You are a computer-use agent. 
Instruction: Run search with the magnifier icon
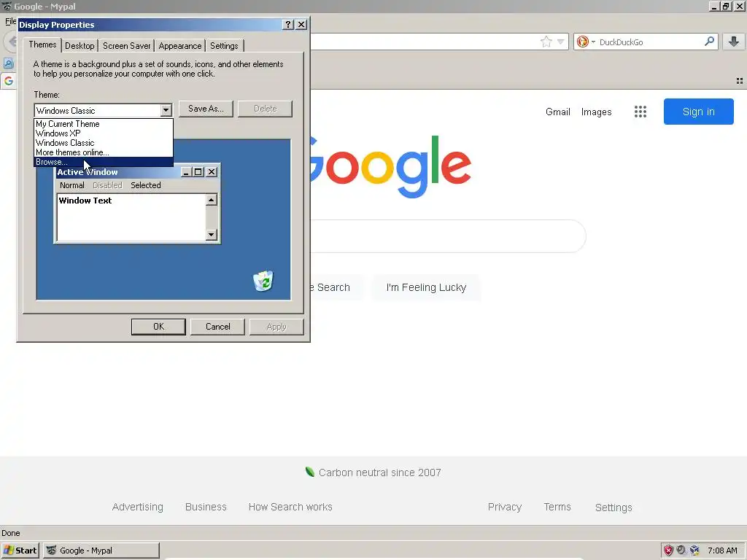pyautogui.click(x=709, y=42)
